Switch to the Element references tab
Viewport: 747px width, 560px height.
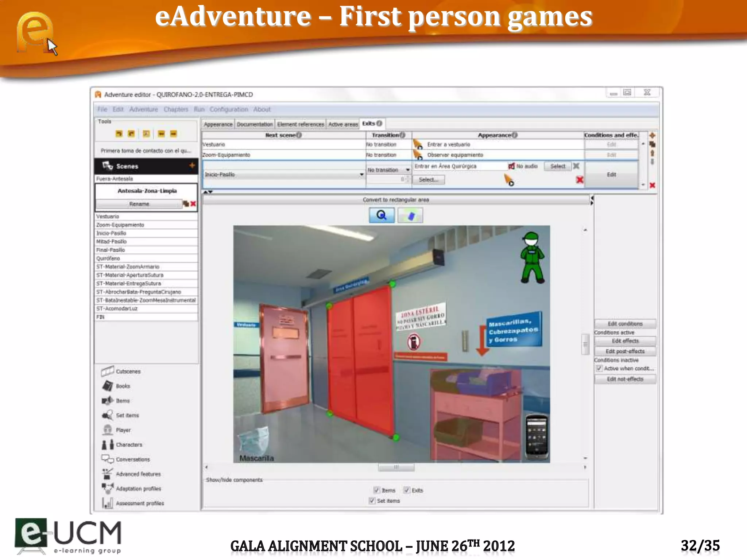pos(301,124)
